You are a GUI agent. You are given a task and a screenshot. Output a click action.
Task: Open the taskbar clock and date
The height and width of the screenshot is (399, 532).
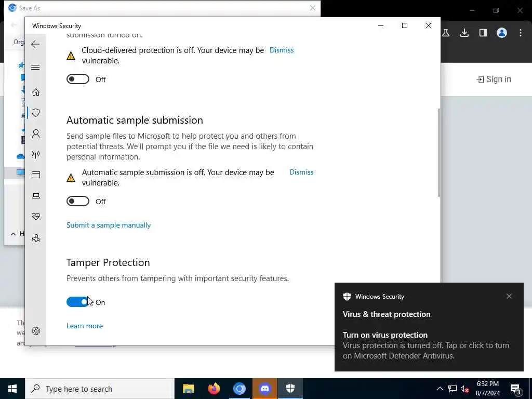tap(487, 389)
